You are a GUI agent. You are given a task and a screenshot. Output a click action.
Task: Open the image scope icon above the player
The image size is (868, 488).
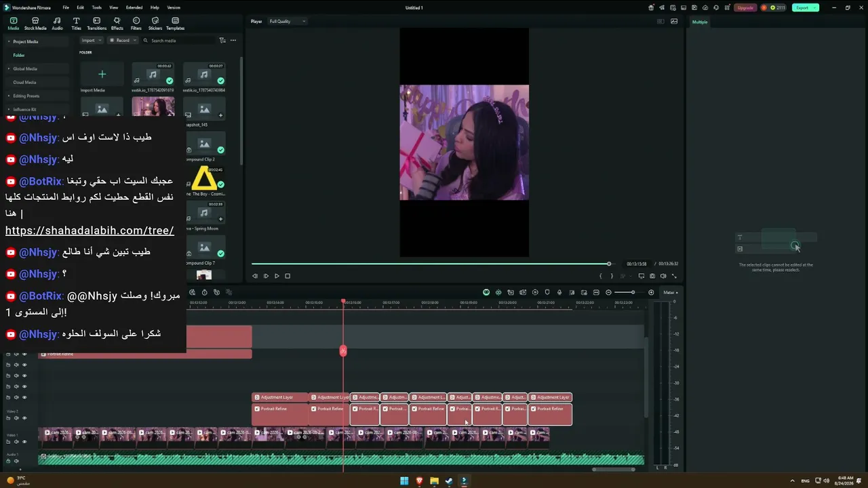[674, 21]
